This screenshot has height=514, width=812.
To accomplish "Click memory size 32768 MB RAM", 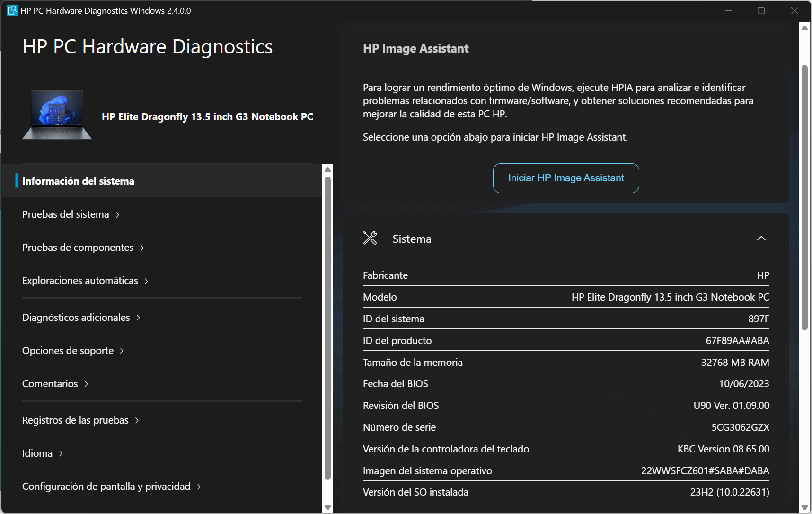I will 735,363.
